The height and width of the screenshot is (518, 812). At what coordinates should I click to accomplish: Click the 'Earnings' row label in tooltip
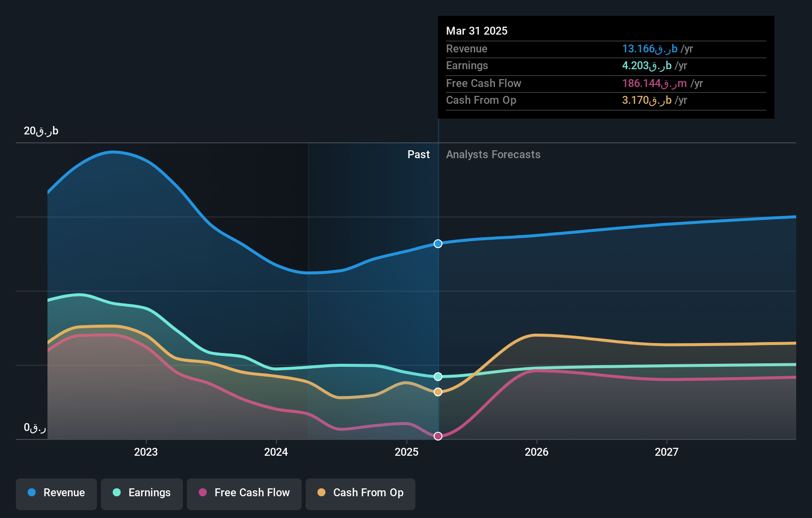[x=467, y=65]
